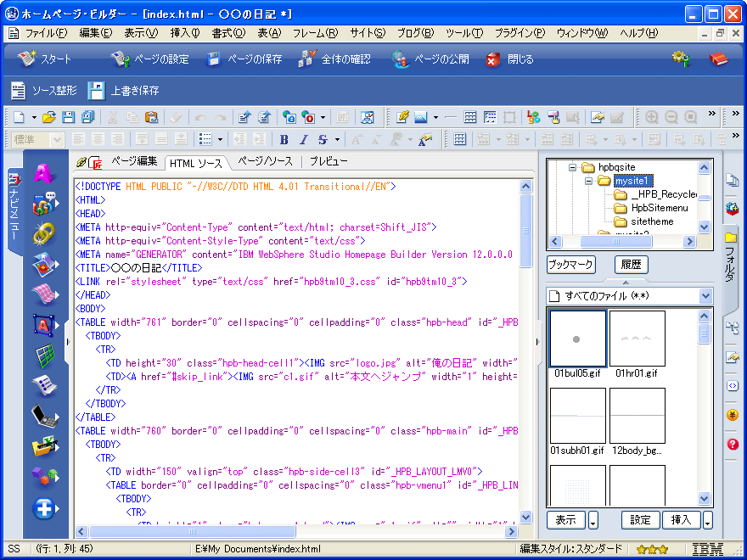Click the 履歴 history button
This screenshot has width=747, height=560.
(x=632, y=265)
